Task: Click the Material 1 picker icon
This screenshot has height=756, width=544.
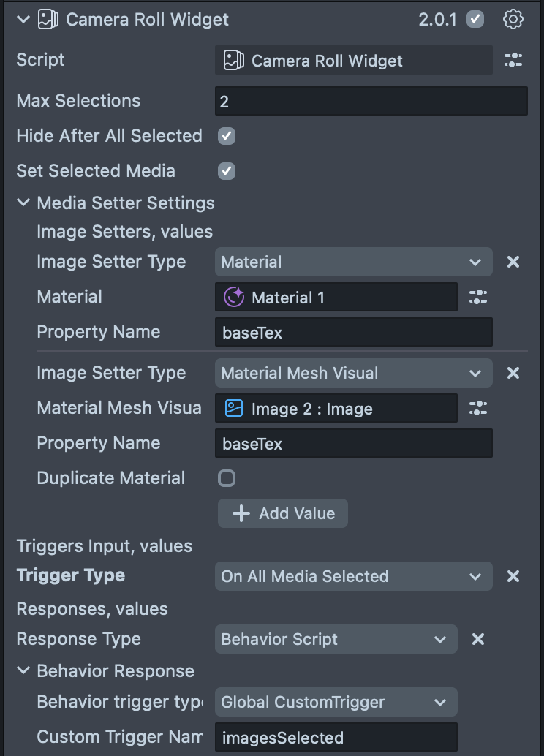Action: (478, 297)
